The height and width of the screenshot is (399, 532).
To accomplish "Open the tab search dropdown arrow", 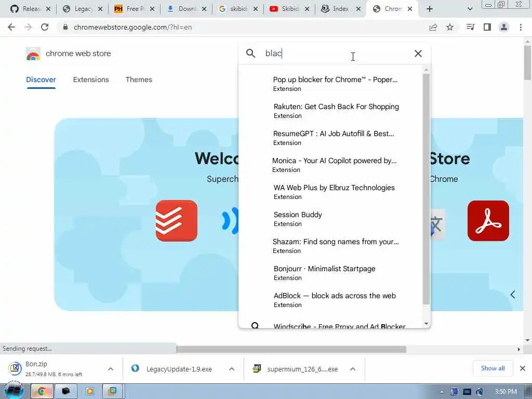I will [470, 9].
